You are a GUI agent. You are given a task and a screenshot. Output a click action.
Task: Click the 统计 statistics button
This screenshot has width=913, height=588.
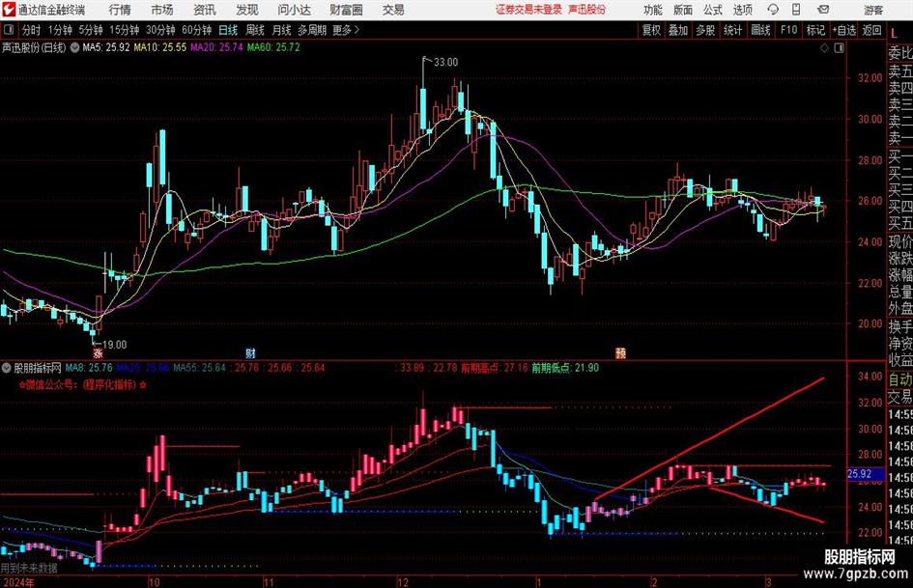[x=732, y=30]
